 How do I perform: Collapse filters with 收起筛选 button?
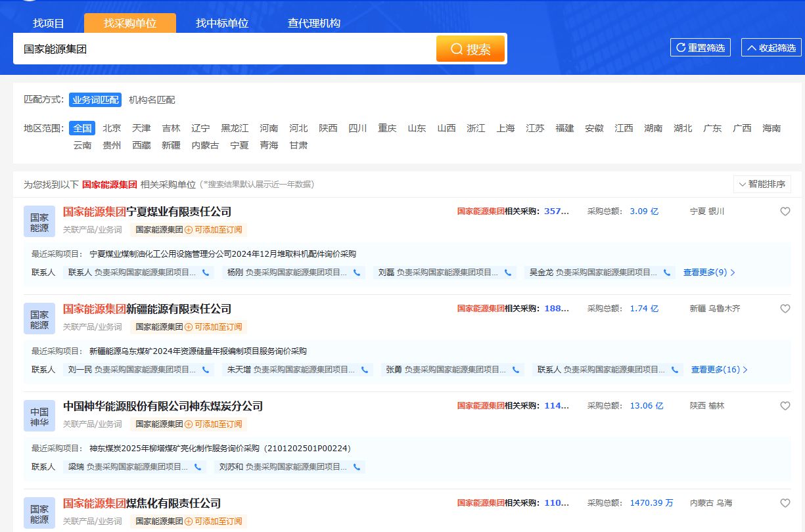[771, 48]
